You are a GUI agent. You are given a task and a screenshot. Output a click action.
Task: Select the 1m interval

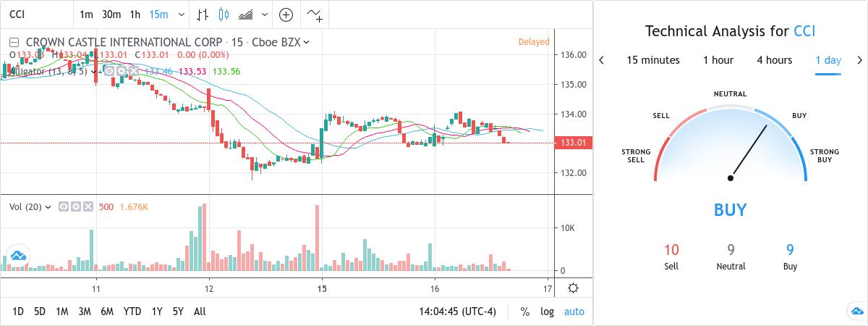[x=86, y=14]
